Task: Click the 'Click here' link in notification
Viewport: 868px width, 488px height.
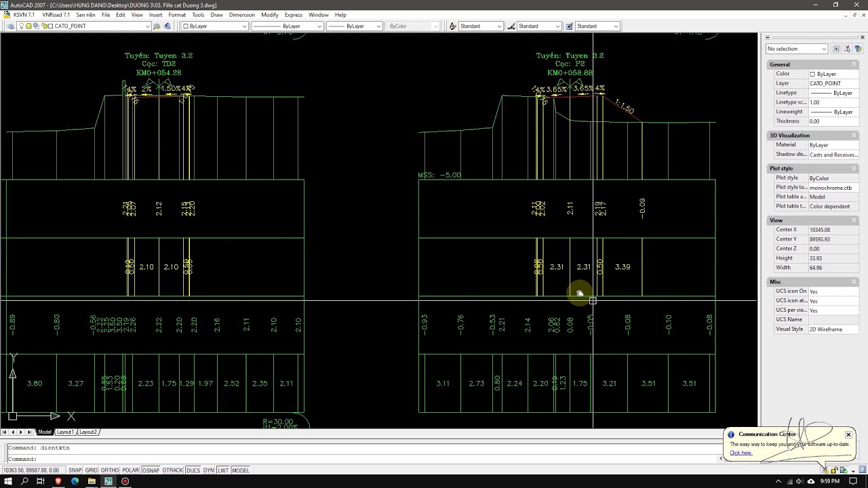Action: click(741, 453)
